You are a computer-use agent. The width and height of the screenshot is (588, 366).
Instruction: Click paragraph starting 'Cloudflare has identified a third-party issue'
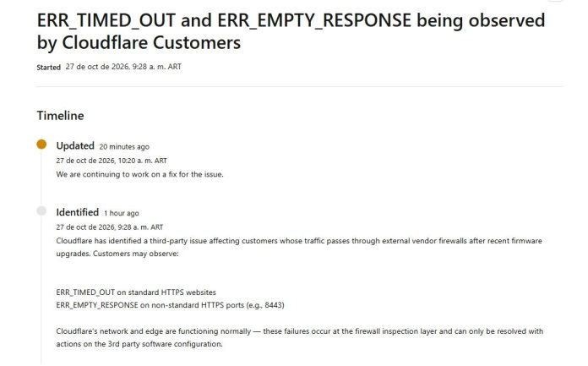[x=299, y=247]
